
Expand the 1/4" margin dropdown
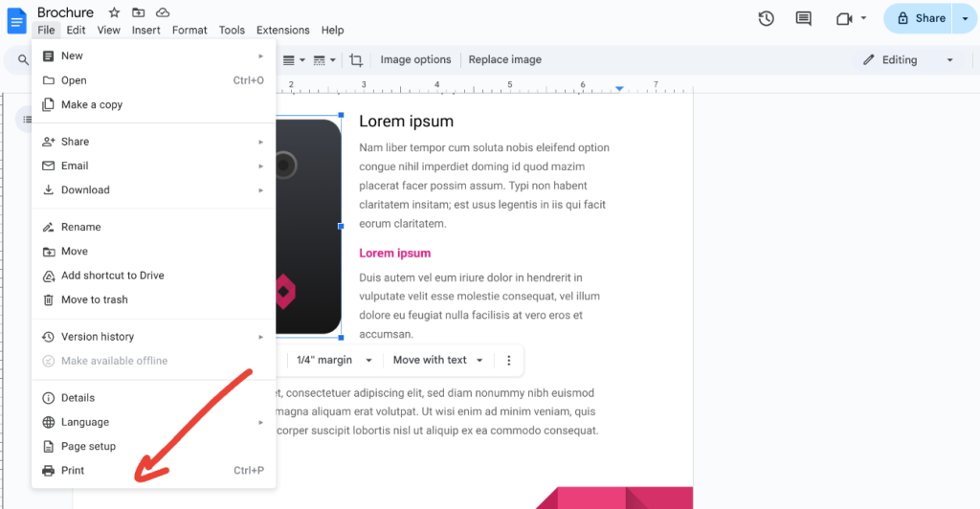(332, 360)
